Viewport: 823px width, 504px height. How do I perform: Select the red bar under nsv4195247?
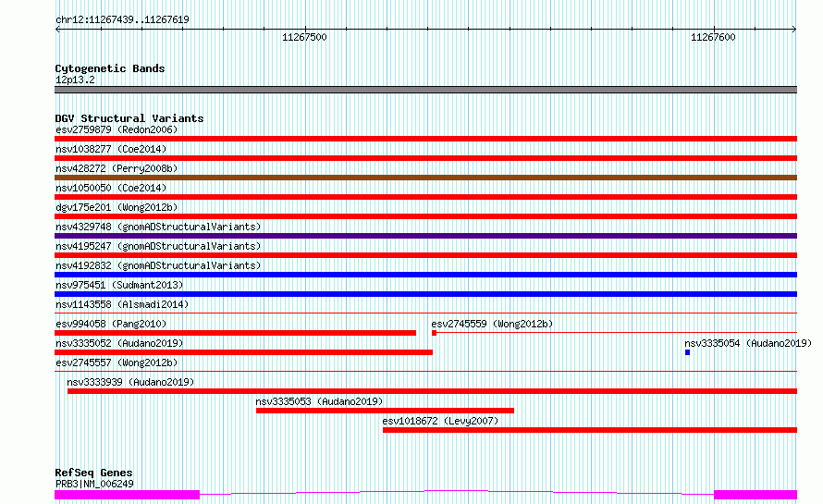click(x=425, y=255)
